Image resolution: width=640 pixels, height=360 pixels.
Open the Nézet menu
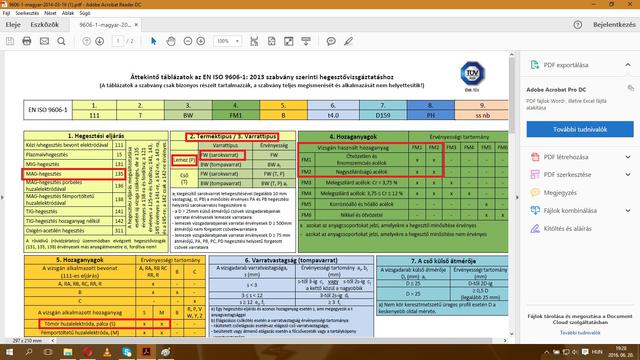tap(50, 13)
